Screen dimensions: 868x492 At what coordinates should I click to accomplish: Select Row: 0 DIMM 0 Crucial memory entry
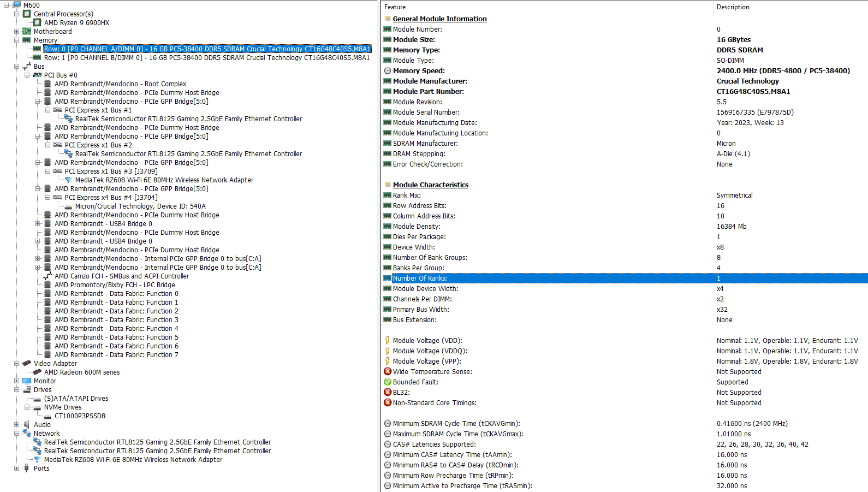207,49
